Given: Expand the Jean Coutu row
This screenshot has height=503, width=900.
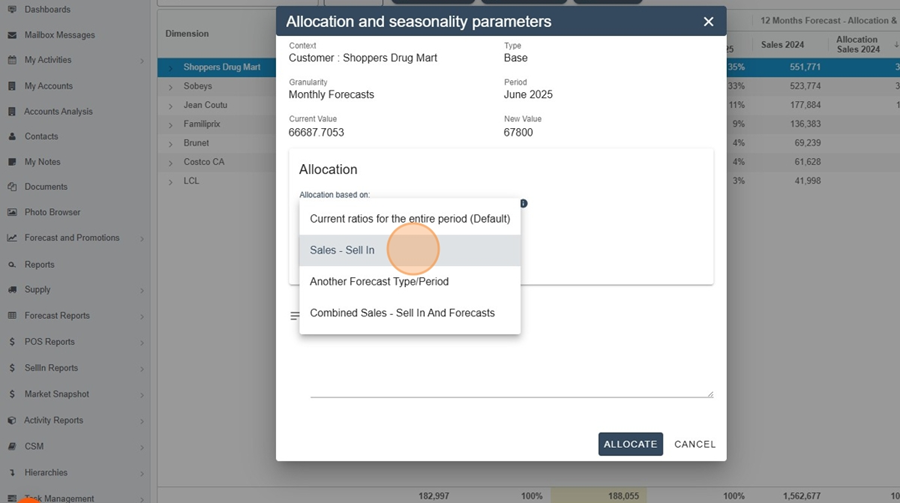Looking at the screenshot, I should click(170, 106).
